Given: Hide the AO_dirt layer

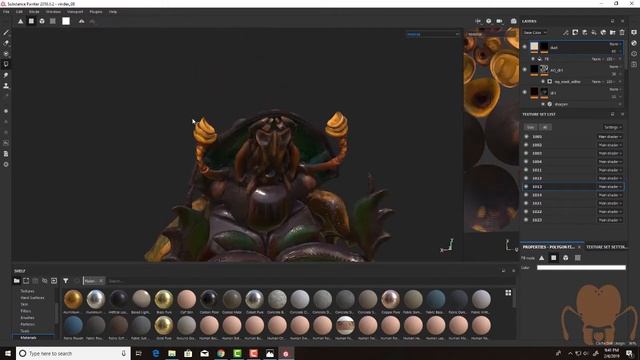Looking at the screenshot, I should pos(525,69).
